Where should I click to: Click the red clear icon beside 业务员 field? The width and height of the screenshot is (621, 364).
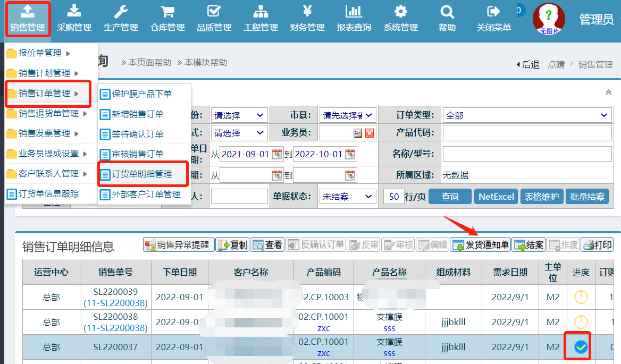click(370, 133)
